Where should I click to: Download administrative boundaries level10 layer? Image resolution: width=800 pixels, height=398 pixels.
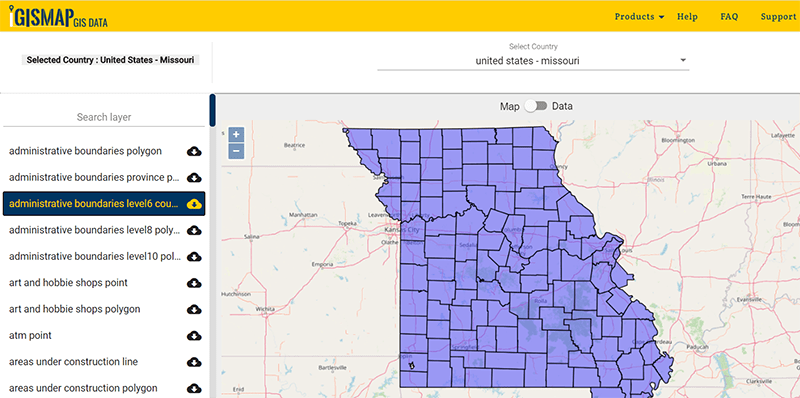(x=194, y=257)
